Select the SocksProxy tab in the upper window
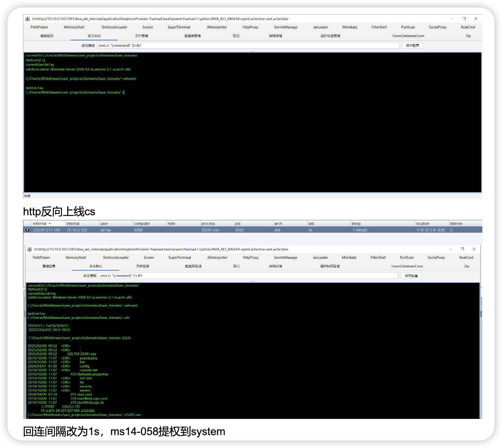 point(437,27)
